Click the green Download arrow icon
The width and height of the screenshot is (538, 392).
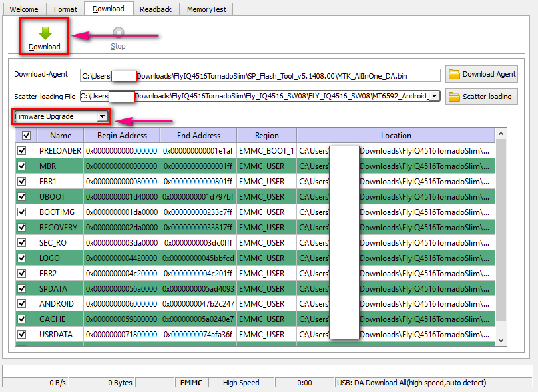(45, 33)
